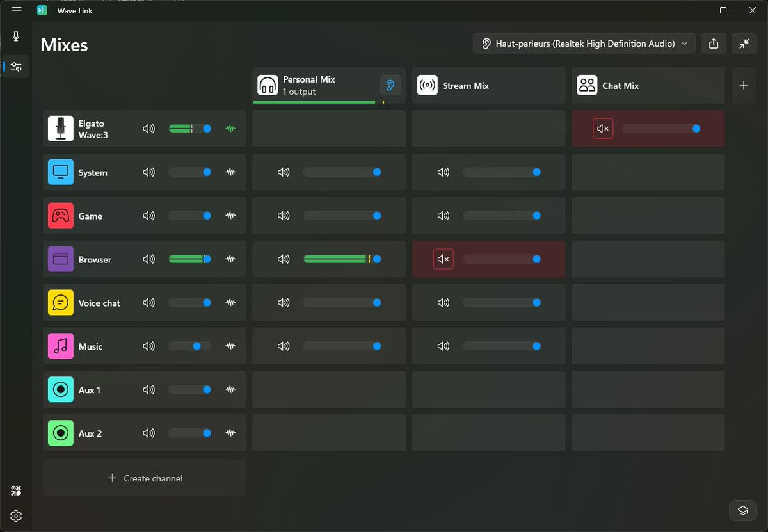Click the waveform icon on the Browser channel
The height and width of the screenshot is (532, 768).
pyautogui.click(x=230, y=259)
